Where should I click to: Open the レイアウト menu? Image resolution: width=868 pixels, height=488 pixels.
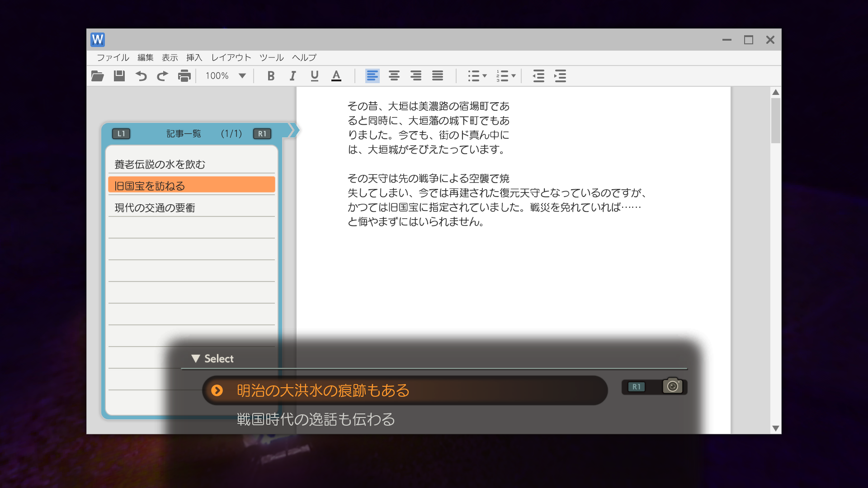pyautogui.click(x=231, y=57)
